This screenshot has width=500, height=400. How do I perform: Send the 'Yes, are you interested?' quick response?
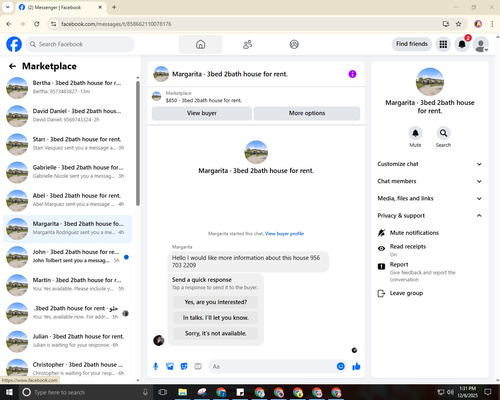tap(216, 302)
